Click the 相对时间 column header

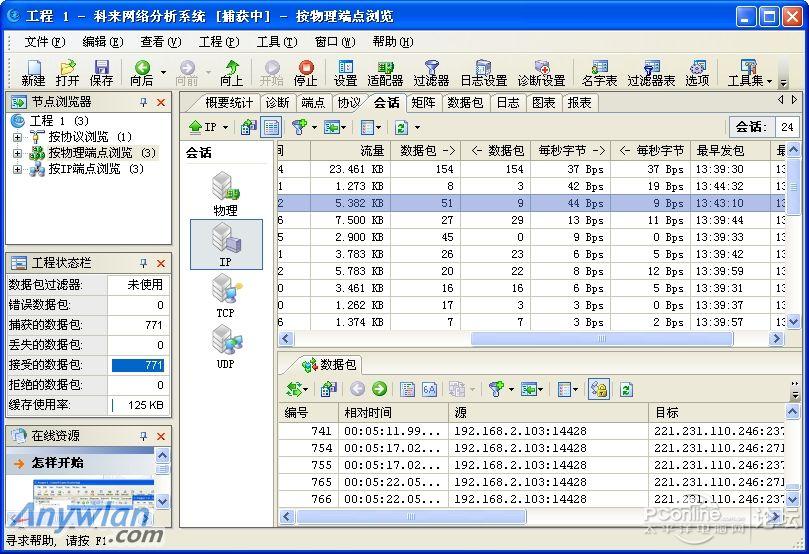click(x=393, y=413)
